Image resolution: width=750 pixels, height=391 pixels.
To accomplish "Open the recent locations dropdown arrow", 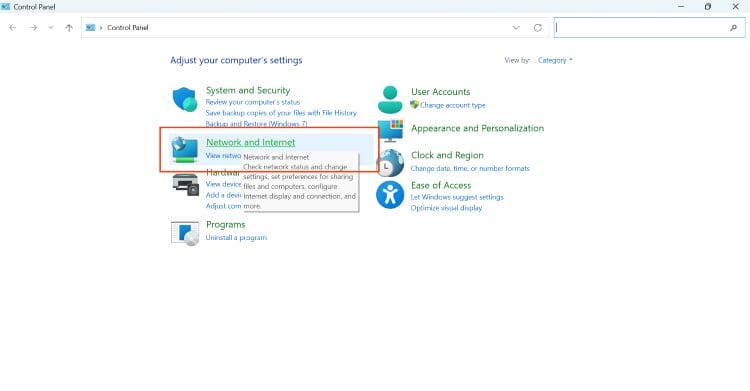I will click(51, 28).
